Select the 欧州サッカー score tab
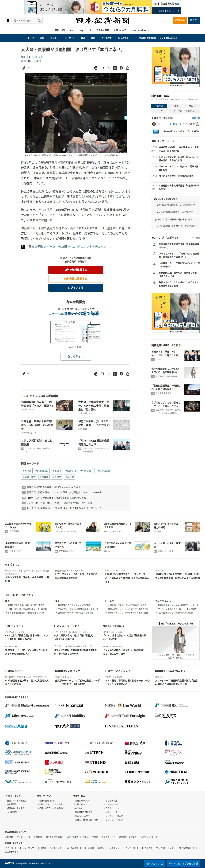The image size is (205, 868). [192, 111]
